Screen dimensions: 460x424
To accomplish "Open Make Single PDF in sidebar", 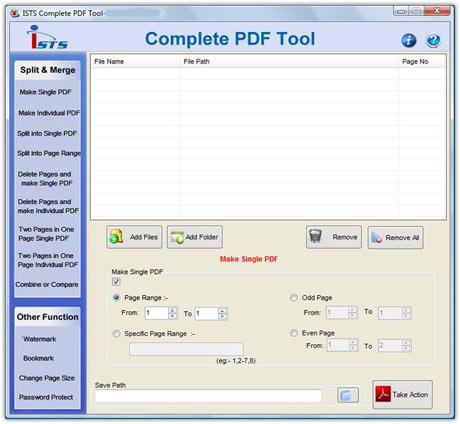I will coord(45,92).
